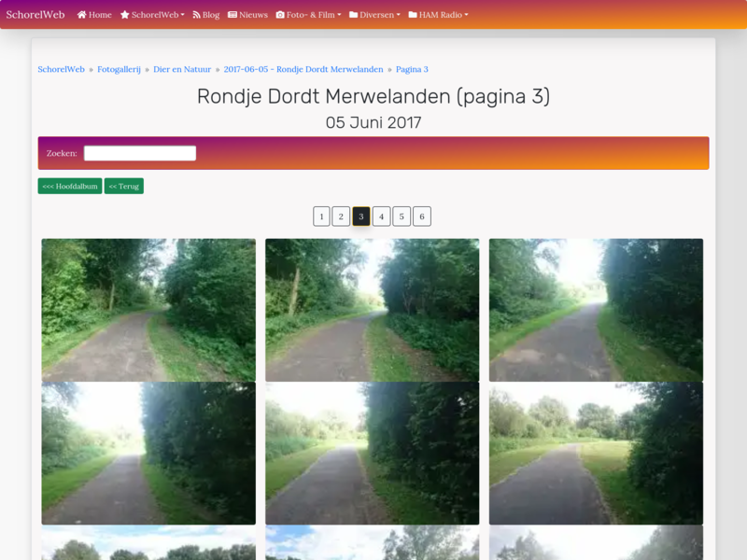Open first photo in the top row
Image resolution: width=747 pixels, height=560 pixels.
(148, 310)
